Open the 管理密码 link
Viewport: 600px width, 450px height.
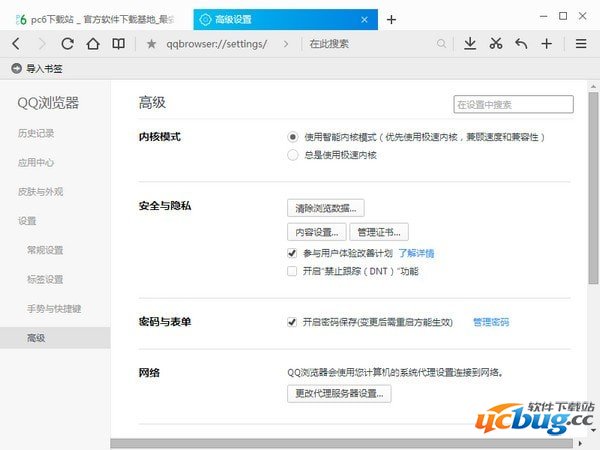click(491, 322)
